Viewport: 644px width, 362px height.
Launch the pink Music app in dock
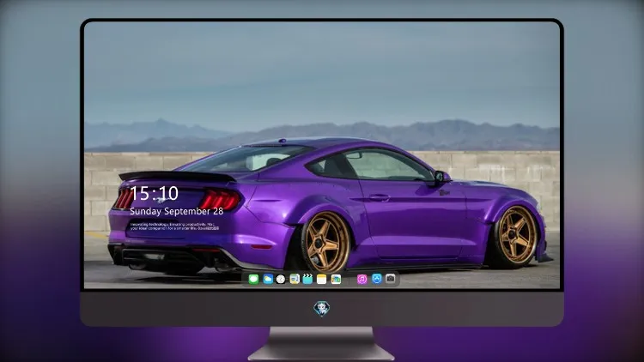pos(361,279)
